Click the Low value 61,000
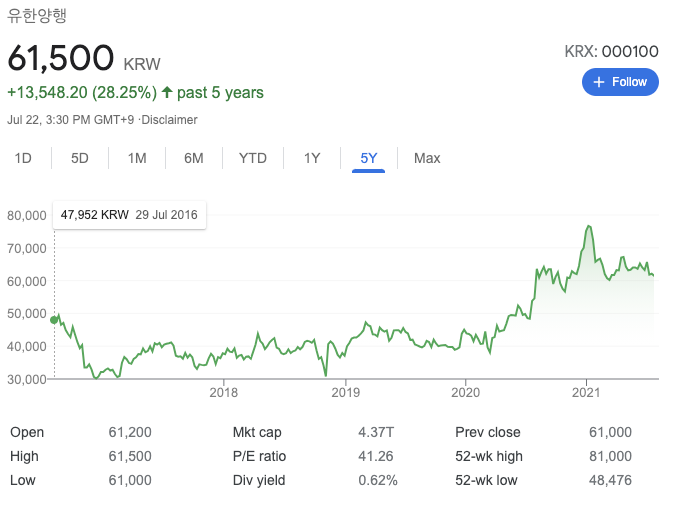Image resolution: width=681 pixels, height=513 pixels. coord(130,480)
